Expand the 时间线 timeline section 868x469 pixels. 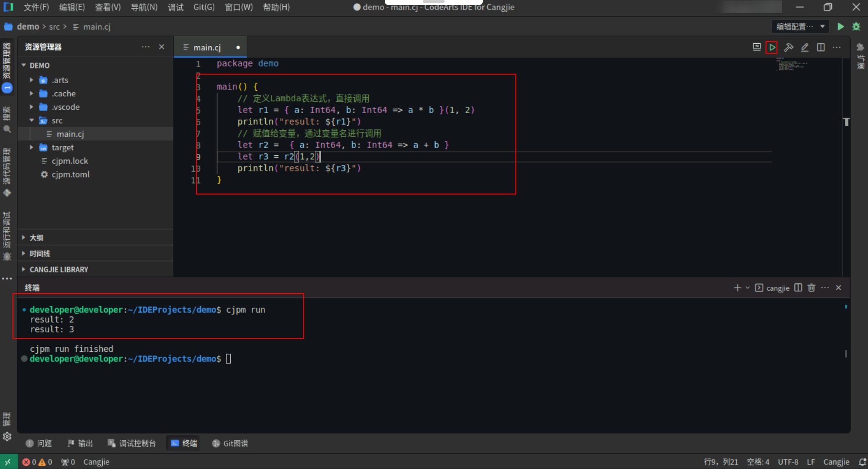pos(95,253)
